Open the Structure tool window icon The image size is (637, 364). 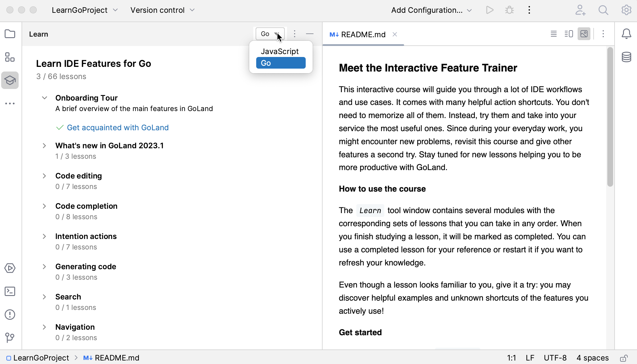(10, 57)
